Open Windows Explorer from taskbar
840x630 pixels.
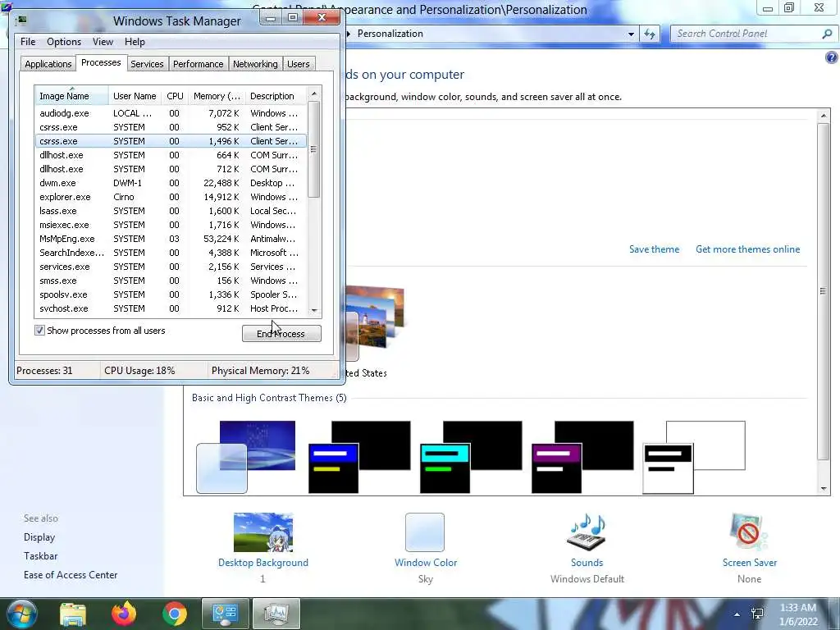(x=73, y=614)
